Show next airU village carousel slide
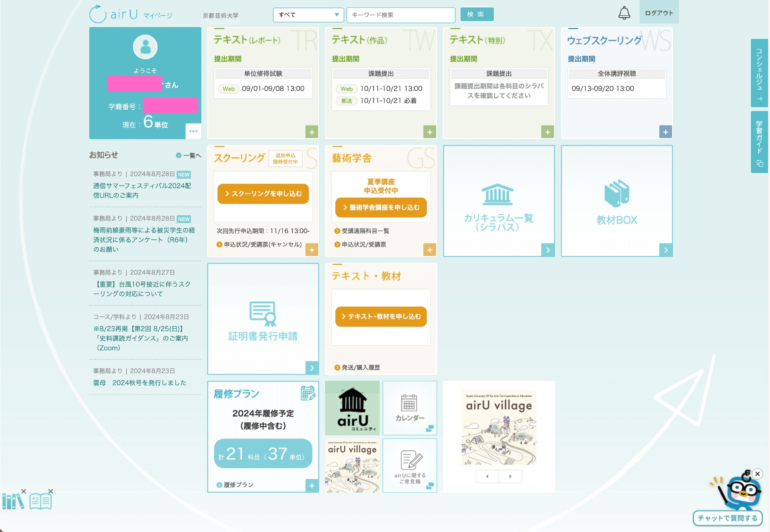The height and width of the screenshot is (532, 770). [x=510, y=476]
